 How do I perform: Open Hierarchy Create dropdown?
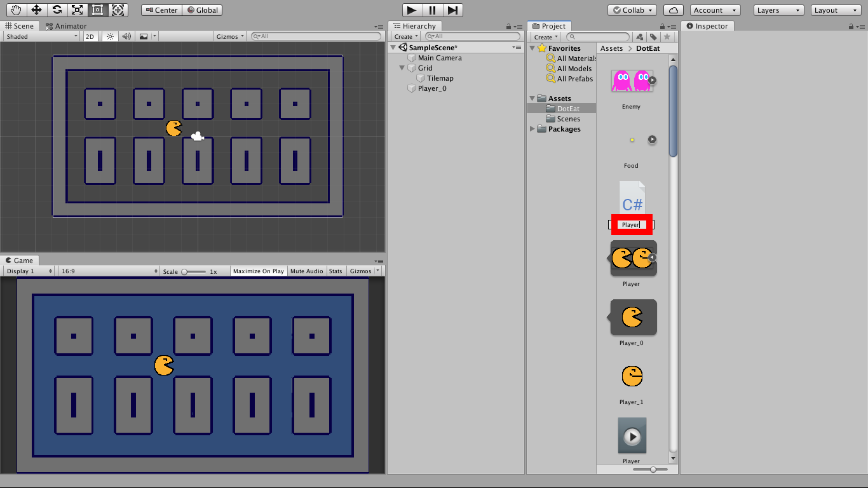point(407,36)
